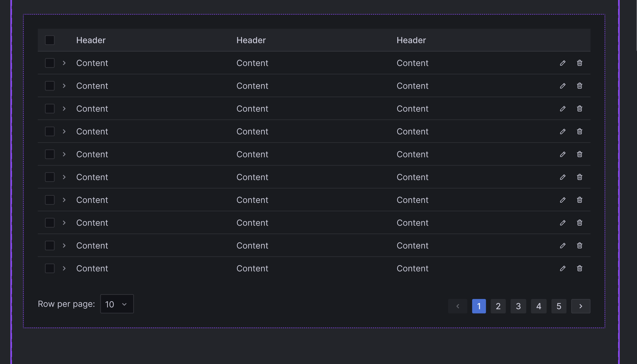Check the ninth row's checkbox

(x=50, y=245)
